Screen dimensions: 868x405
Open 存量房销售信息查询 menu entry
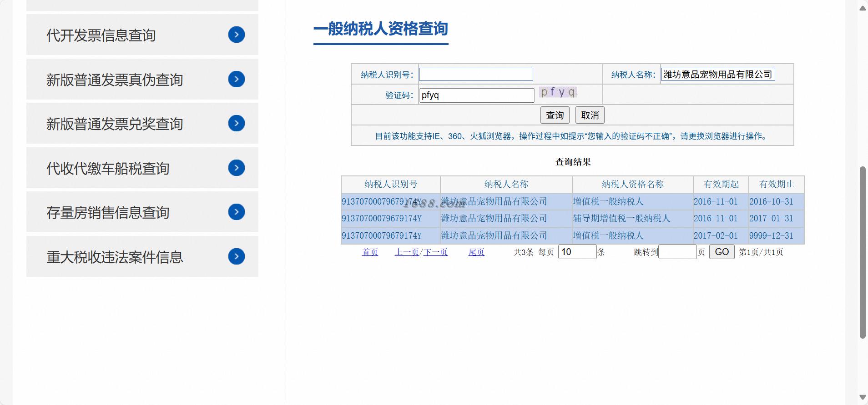pyautogui.click(x=142, y=212)
